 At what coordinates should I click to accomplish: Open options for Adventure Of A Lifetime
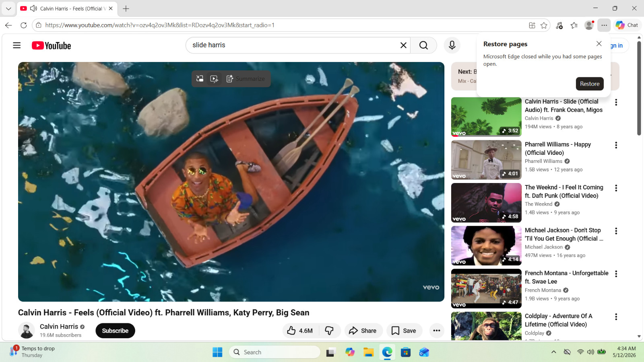[616, 317]
